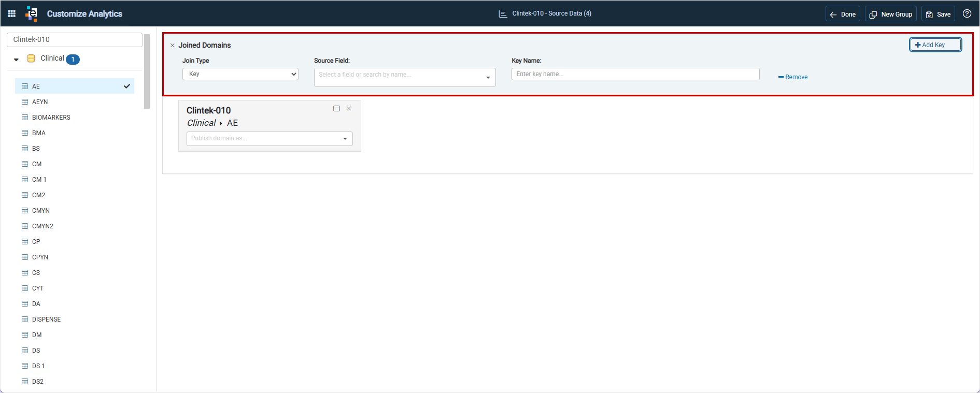The height and width of the screenshot is (393, 980).
Task: Focus the Key Name input field
Action: tap(635, 74)
